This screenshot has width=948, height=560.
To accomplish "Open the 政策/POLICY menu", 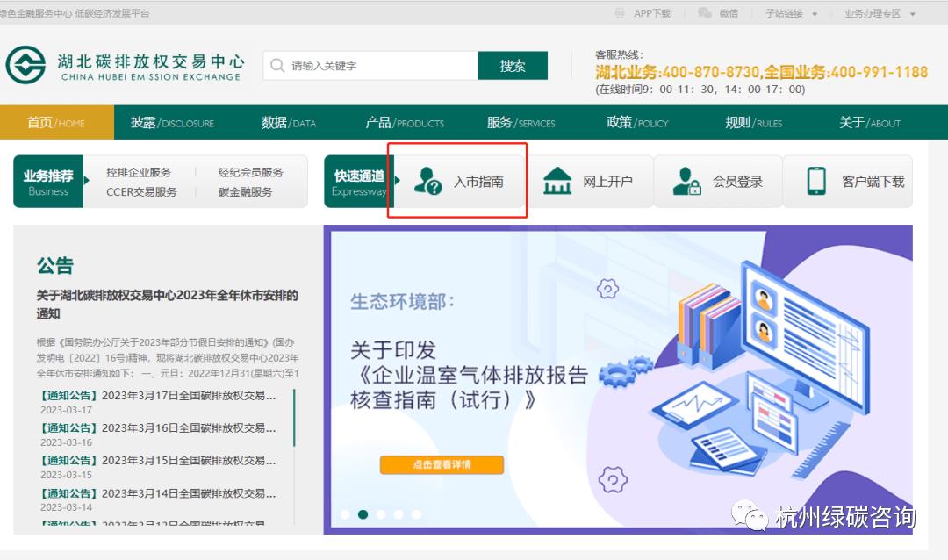I will click(636, 123).
